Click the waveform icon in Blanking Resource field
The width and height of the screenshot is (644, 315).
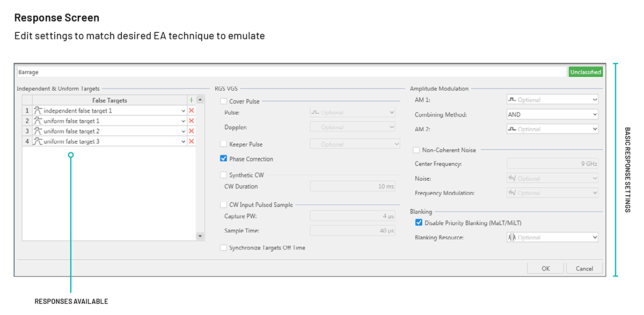512,237
